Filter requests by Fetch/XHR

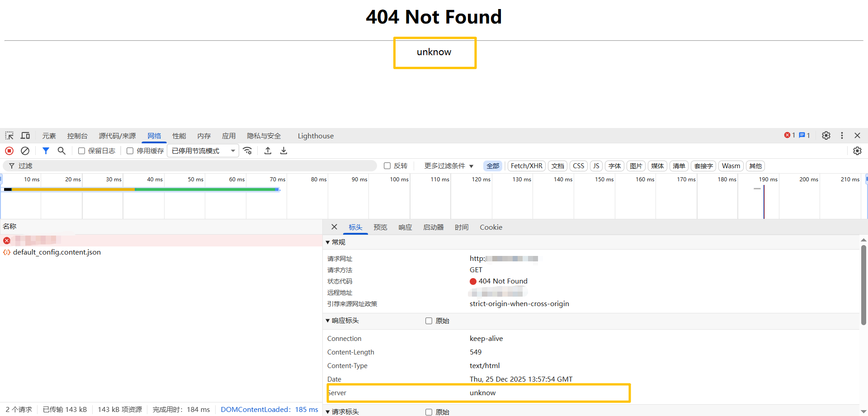(526, 166)
